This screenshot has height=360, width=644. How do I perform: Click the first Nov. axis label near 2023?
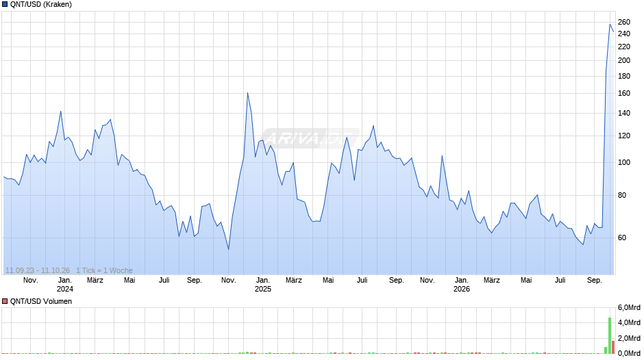[30, 281]
